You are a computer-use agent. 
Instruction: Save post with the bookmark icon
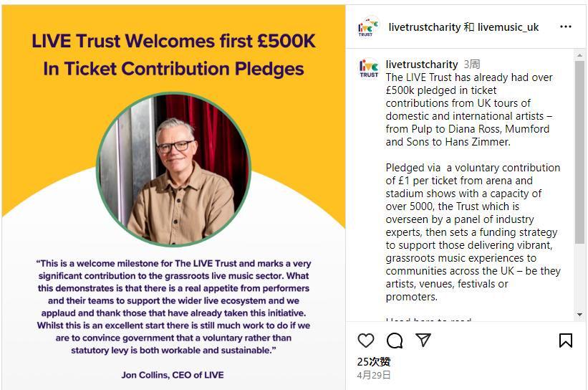tap(566, 341)
